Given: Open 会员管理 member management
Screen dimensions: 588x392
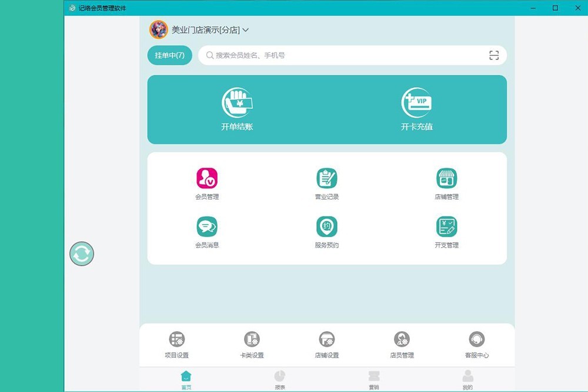Looking at the screenshot, I should point(207,178).
